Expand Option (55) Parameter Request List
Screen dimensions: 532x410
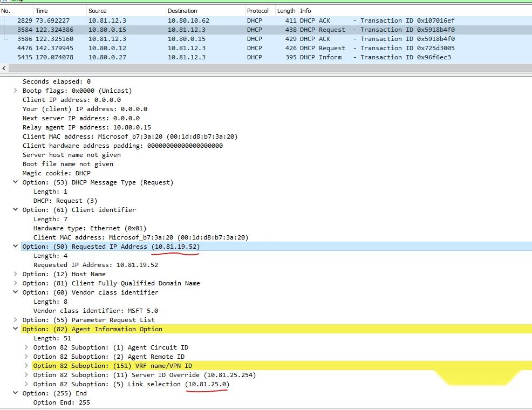point(15,319)
